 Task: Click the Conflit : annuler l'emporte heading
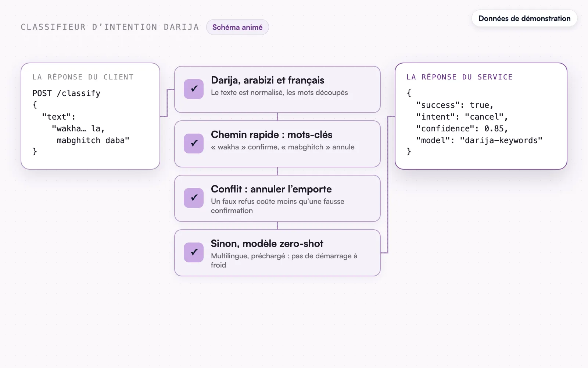[271, 189]
